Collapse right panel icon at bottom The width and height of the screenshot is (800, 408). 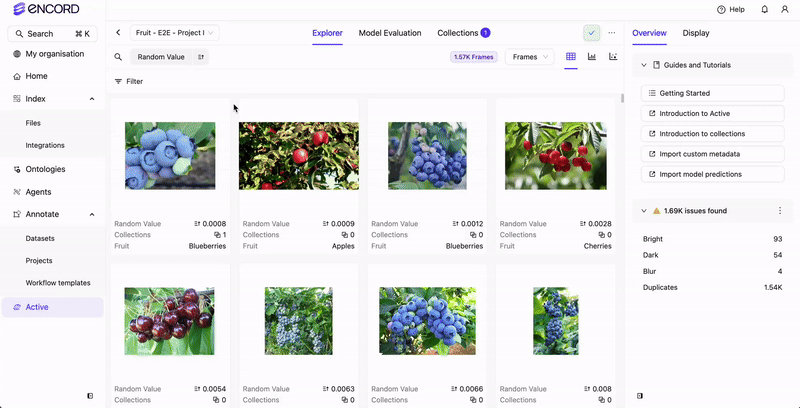point(640,396)
